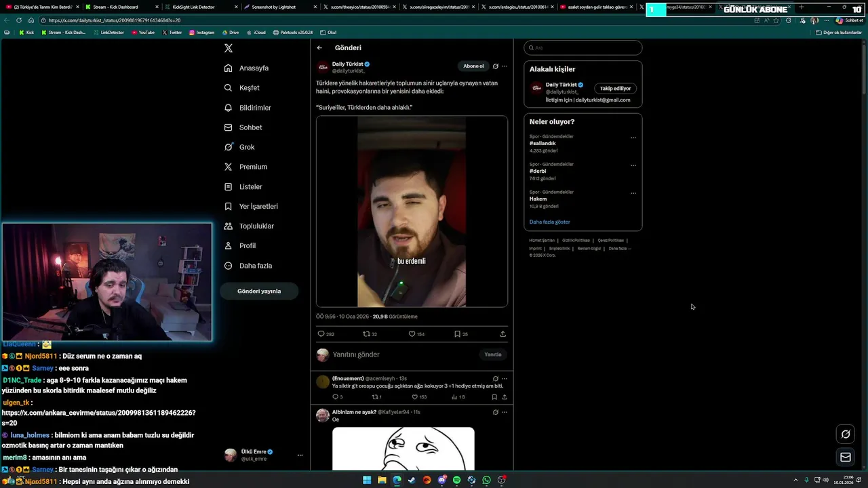868x488 pixels.
Task: Open more options on Daily Türkist post
Action: 505,66
